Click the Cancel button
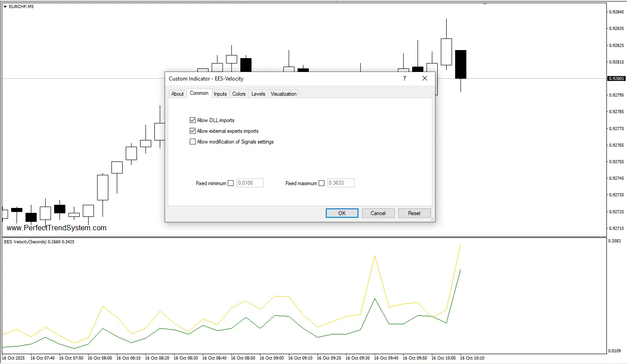Screen dimensions: 627x364 [x=378, y=213]
